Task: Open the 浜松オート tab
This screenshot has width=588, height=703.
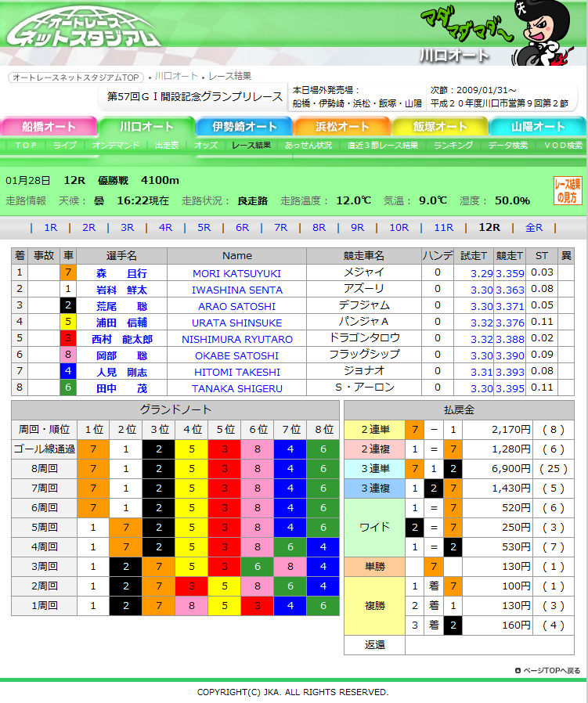Action: [x=342, y=127]
